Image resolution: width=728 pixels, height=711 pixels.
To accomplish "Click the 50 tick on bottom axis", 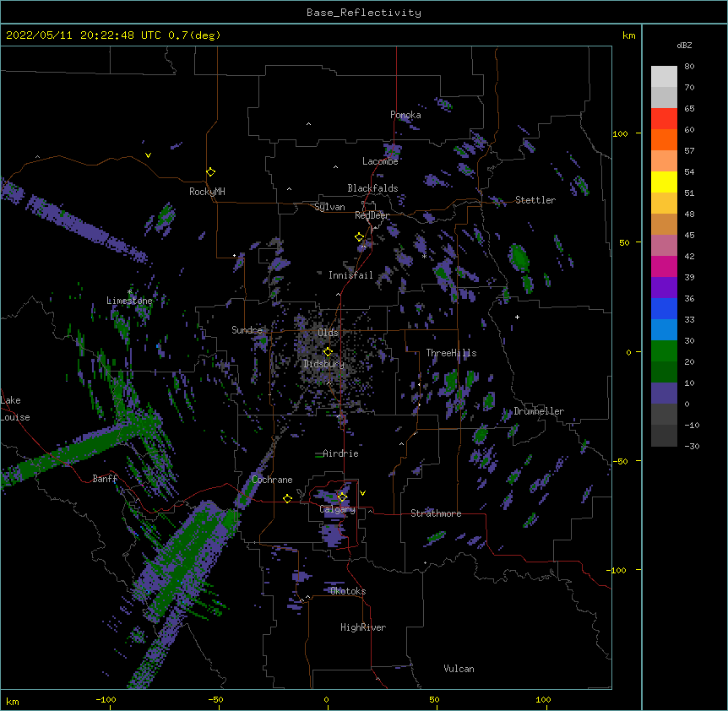I will [434, 700].
